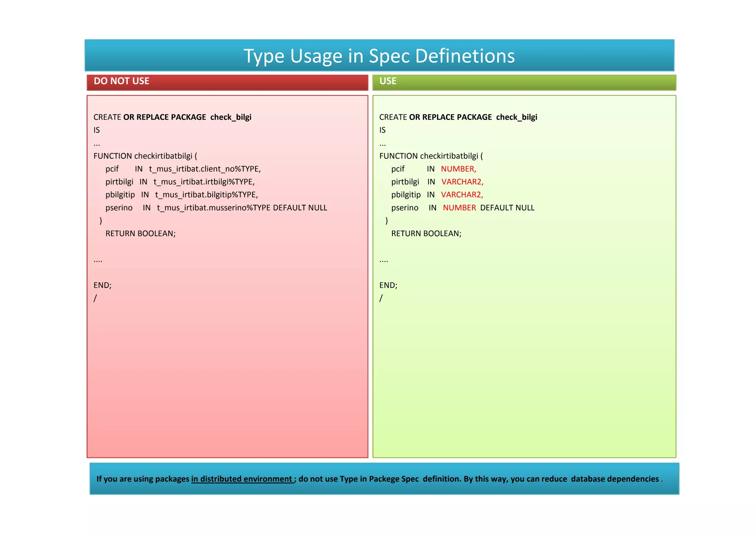Click bold check_bilgi in left panel
The height and width of the screenshot is (534, 756).
(231, 117)
